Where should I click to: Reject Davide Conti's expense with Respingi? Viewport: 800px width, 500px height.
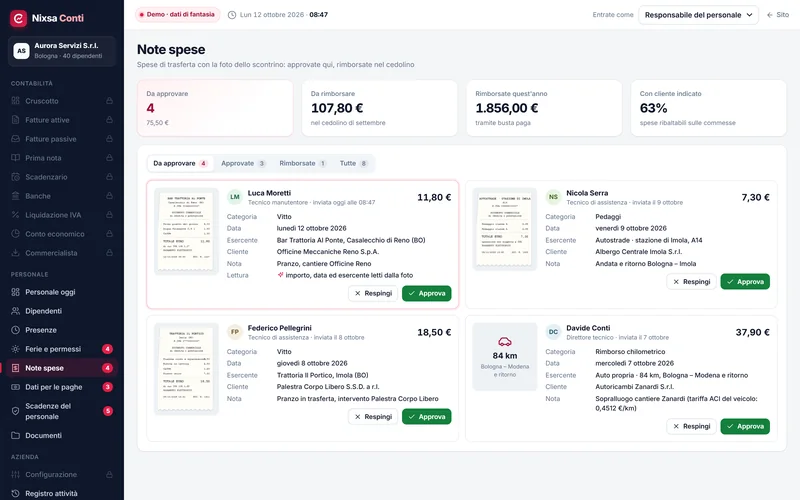click(x=691, y=427)
